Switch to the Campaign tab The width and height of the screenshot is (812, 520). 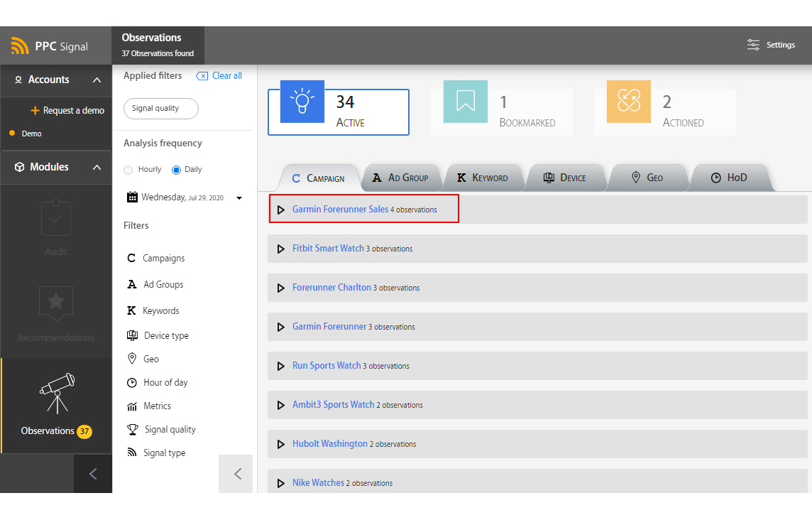(319, 178)
